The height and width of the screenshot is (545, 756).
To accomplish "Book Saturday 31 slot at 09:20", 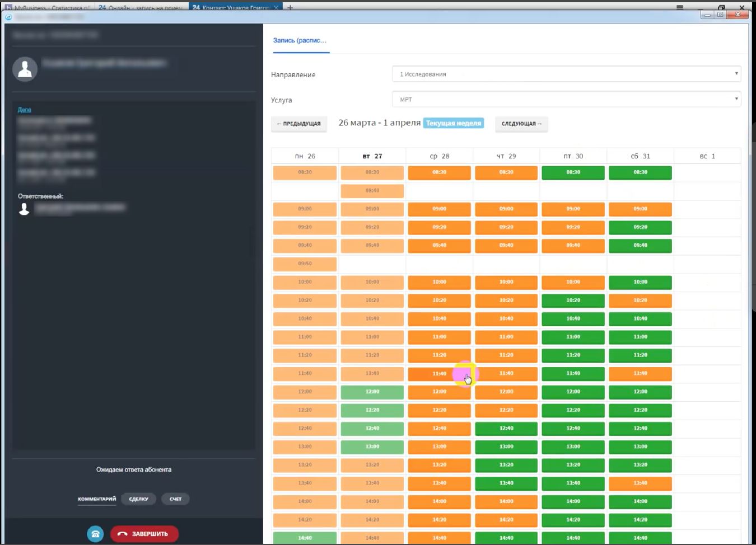I will [x=640, y=227].
